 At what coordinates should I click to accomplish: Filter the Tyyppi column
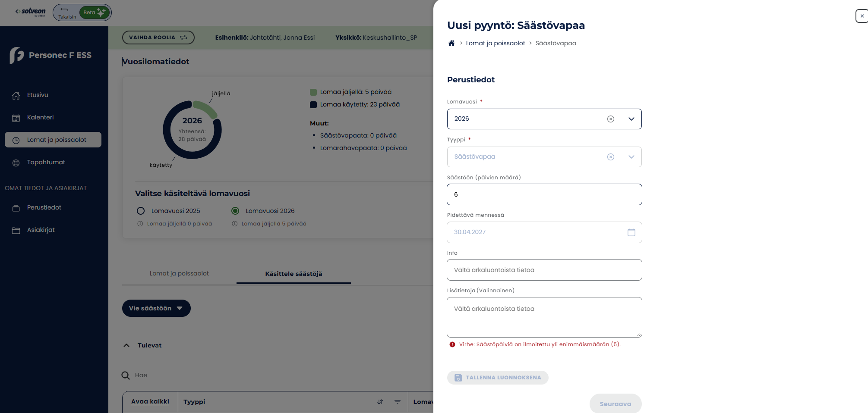(398, 402)
